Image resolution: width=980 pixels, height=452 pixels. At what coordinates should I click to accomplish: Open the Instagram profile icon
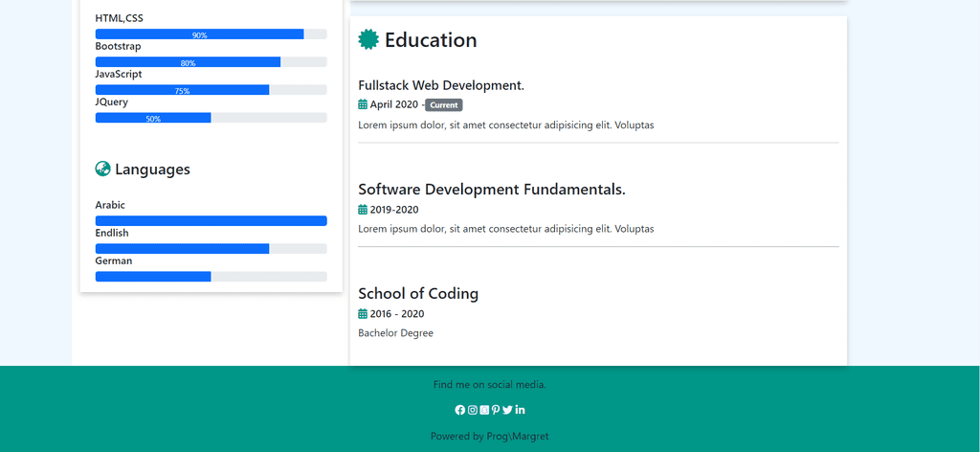(x=473, y=410)
